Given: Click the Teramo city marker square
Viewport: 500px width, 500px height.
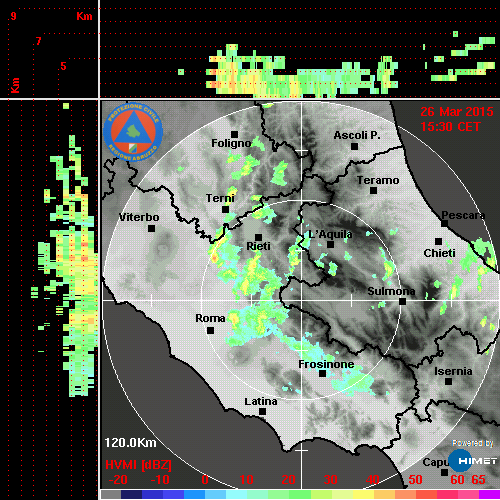Looking at the screenshot, I should point(374,191).
